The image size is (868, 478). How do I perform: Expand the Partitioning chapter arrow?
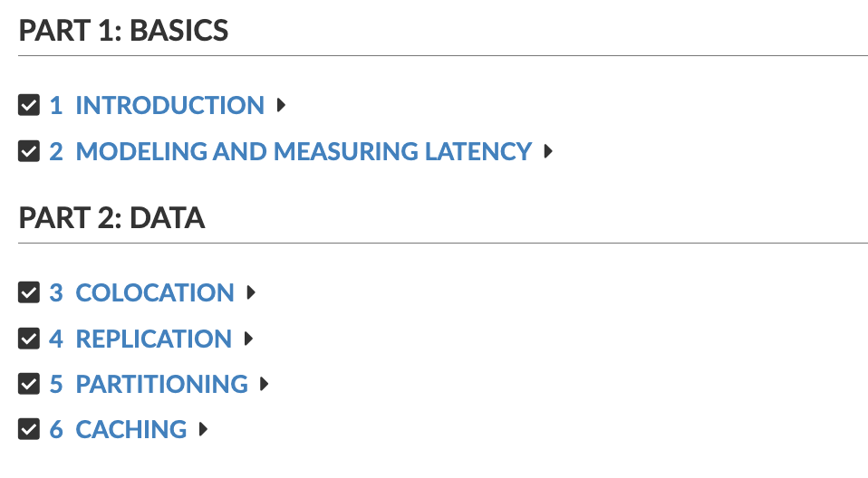click(x=265, y=384)
